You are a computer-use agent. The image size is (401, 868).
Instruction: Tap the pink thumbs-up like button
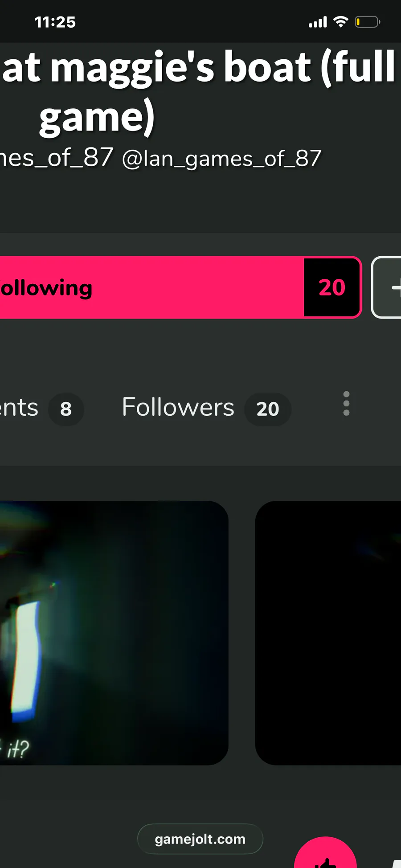[x=326, y=852]
